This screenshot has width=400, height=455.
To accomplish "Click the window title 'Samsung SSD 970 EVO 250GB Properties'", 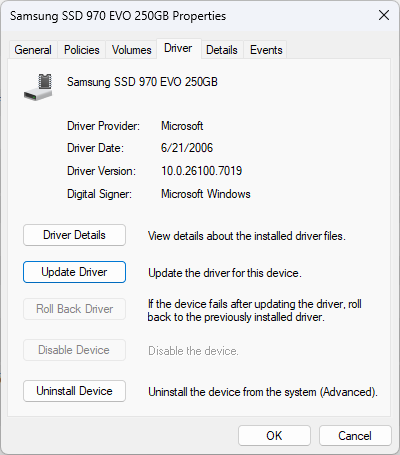I will pos(118,16).
